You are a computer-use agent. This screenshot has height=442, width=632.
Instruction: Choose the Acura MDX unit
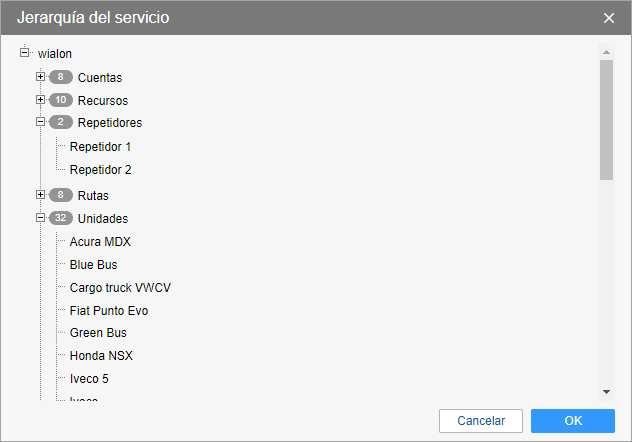tap(100, 242)
